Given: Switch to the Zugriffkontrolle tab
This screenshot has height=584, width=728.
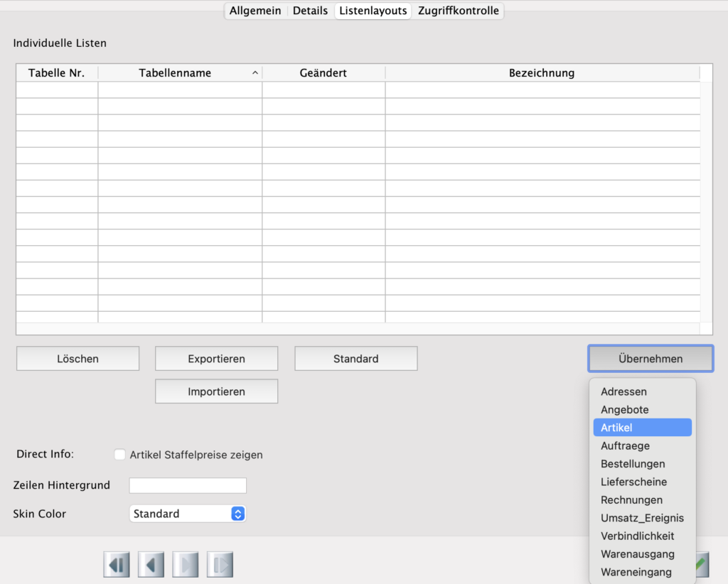Looking at the screenshot, I should pos(459,11).
